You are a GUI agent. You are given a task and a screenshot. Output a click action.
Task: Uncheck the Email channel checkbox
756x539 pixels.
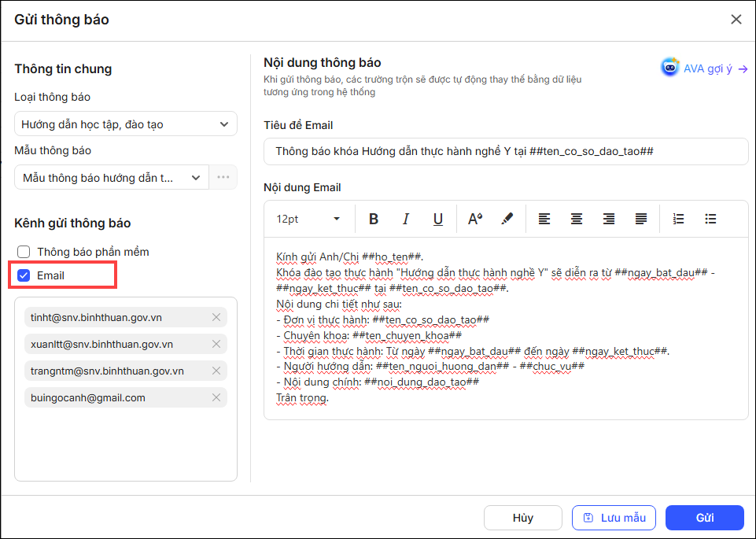(24, 275)
